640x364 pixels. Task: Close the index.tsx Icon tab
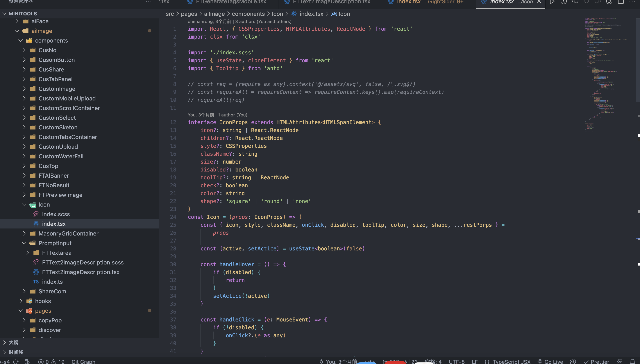(539, 2)
